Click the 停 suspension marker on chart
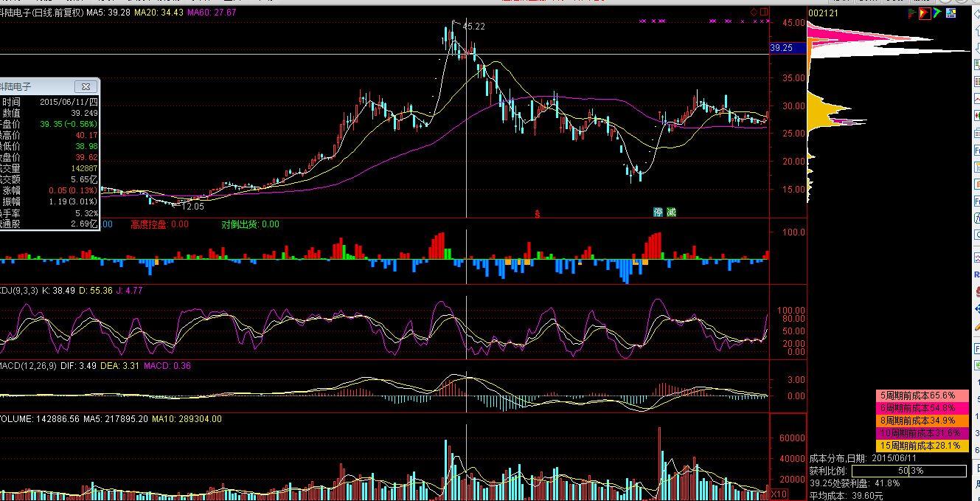 tap(658, 213)
